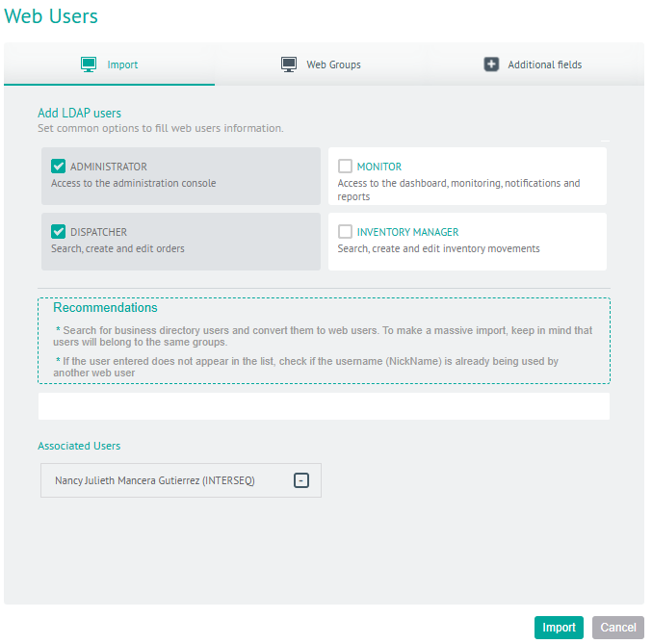Click the INVENTORY MANAGER role label text

click(x=407, y=232)
